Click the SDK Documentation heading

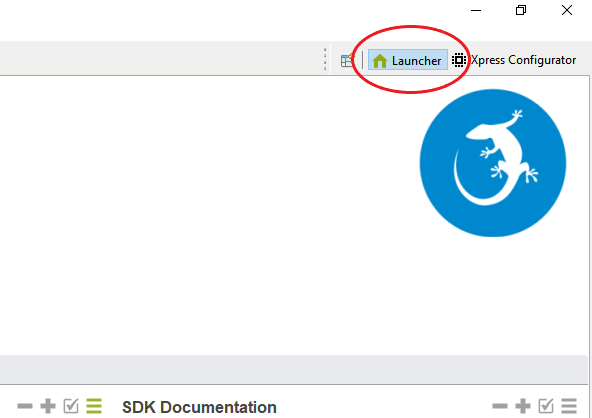[199, 407]
